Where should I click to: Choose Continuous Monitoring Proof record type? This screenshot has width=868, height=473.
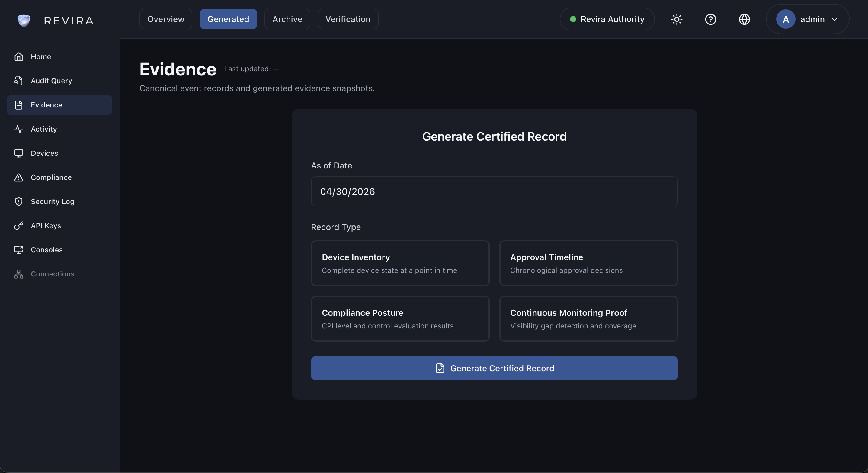588,319
